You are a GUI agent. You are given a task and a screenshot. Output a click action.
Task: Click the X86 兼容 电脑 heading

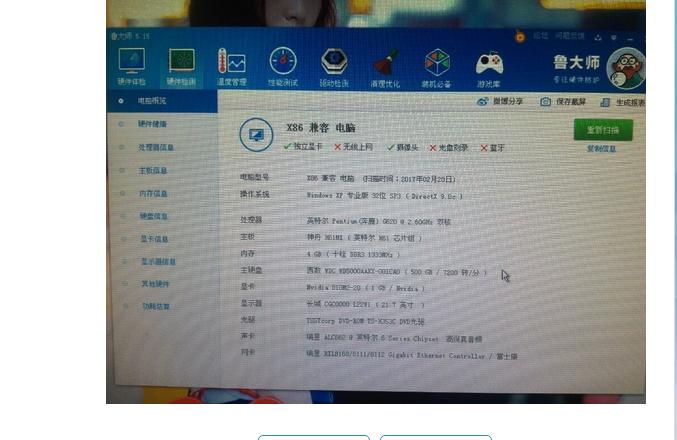321,128
